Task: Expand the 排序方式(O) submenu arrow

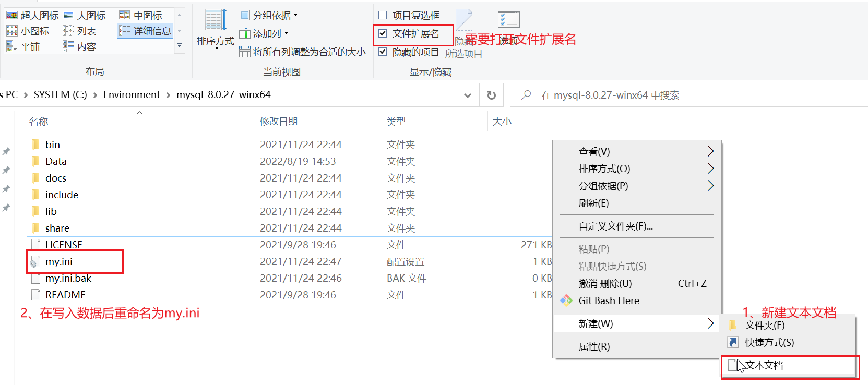Action: [710, 169]
